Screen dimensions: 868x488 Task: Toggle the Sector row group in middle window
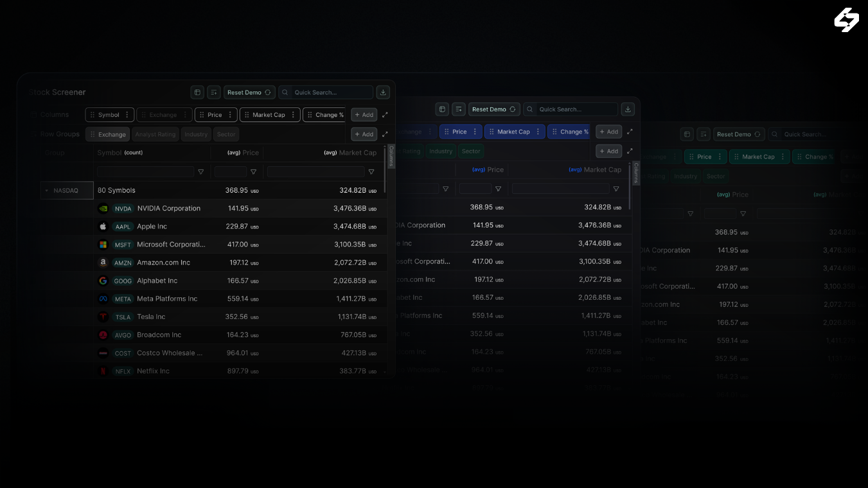coord(471,152)
